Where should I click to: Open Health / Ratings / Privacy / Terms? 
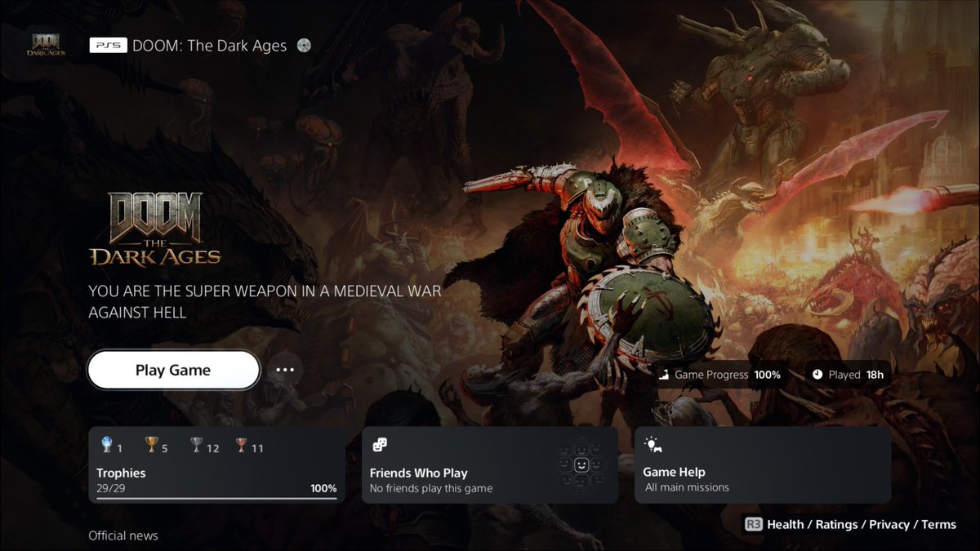(x=849, y=524)
